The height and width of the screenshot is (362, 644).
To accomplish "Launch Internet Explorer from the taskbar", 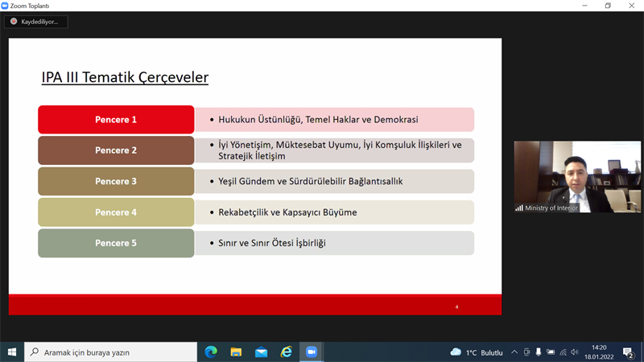I will coord(287,352).
